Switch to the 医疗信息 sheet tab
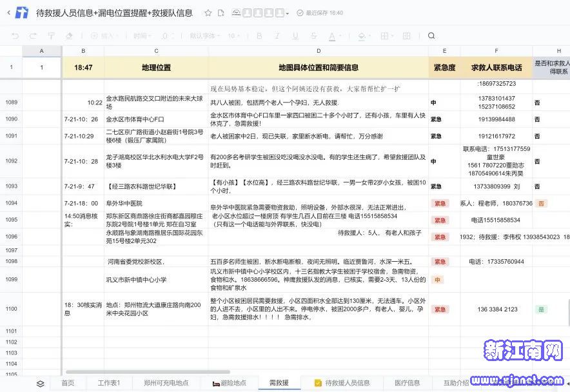The height and width of the screenshot is (392, 570). coord(407,383)
